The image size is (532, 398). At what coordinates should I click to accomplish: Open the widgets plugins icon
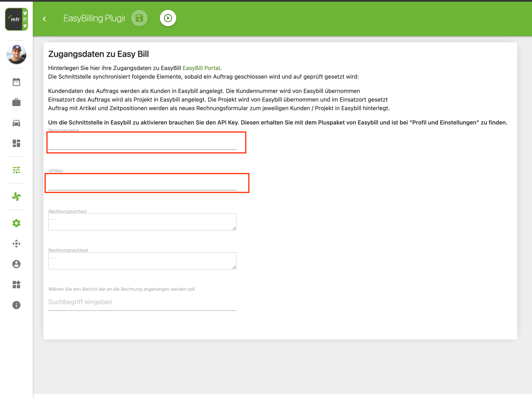click(x=16, y=285)
